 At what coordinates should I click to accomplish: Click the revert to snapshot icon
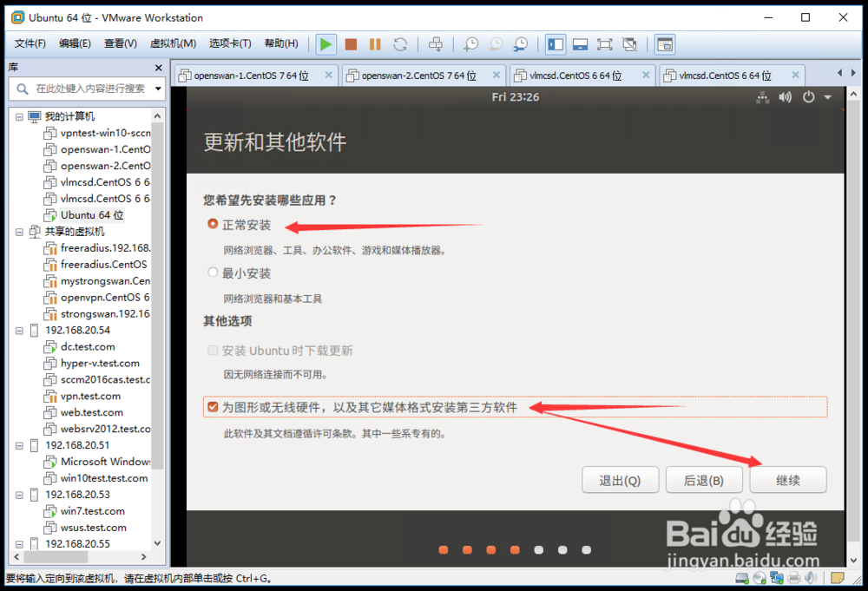click(x=496, y=44)
